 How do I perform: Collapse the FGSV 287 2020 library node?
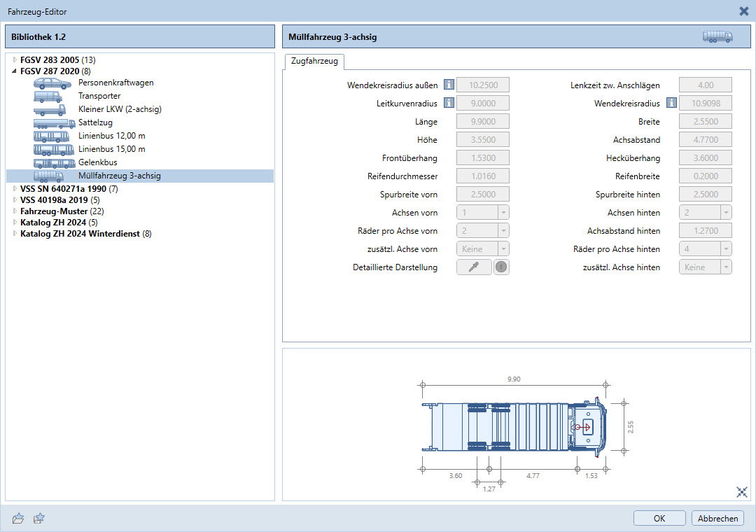(x=15, y=71)
